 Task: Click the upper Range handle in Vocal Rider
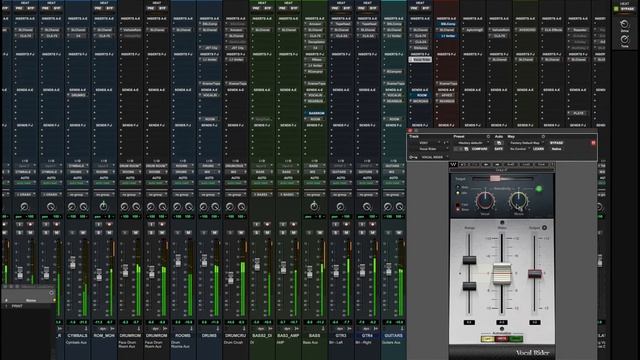[469, 260]
